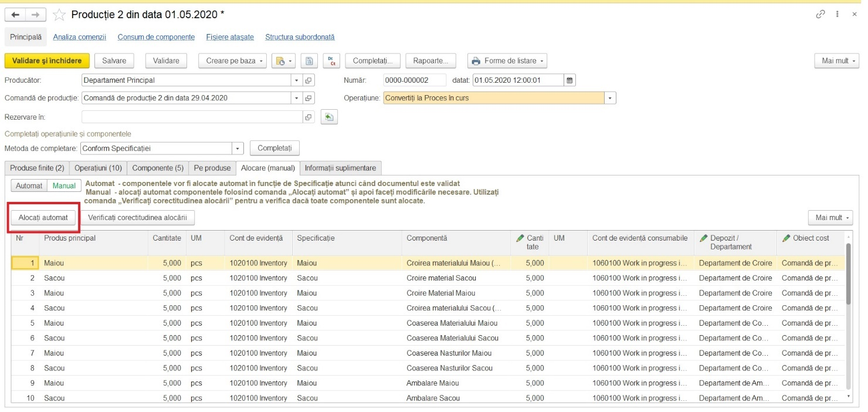Open the calendar picker for date field
The width and height of the screenshot is (868, 412).
[x=570, y=80]
